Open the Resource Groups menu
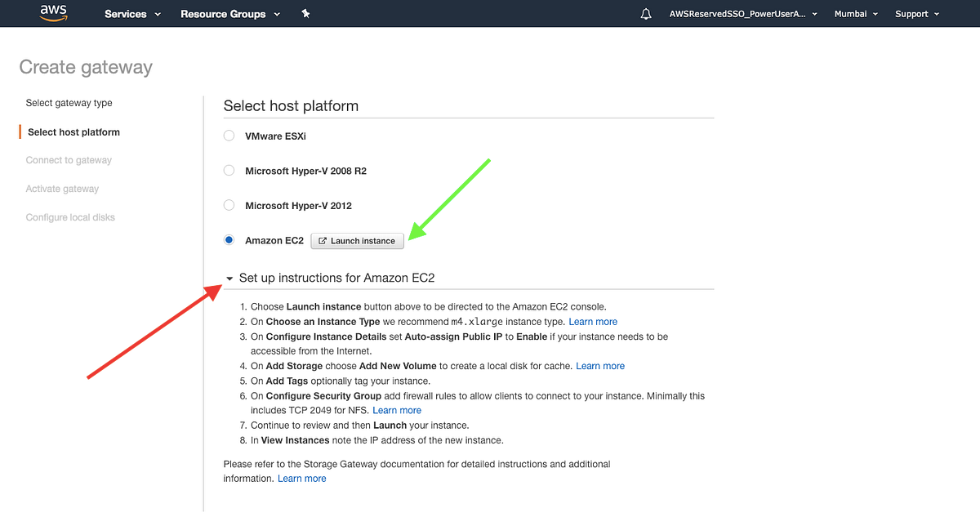 coord(224,13)
